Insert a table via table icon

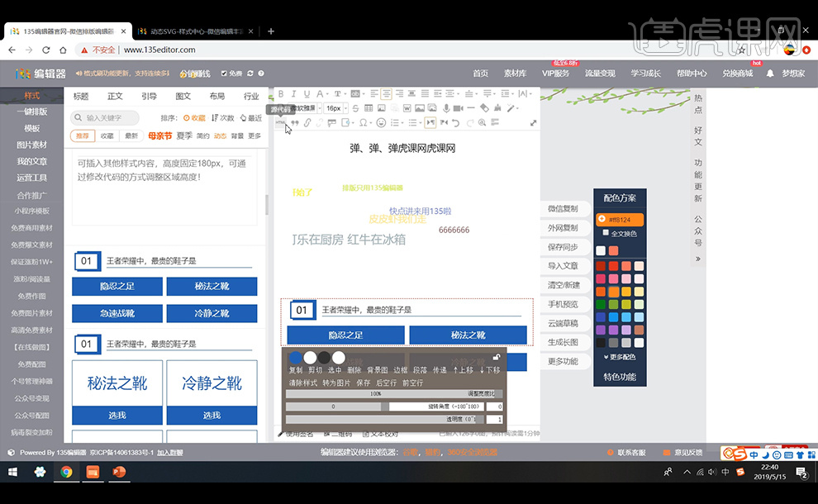[369, 108]
